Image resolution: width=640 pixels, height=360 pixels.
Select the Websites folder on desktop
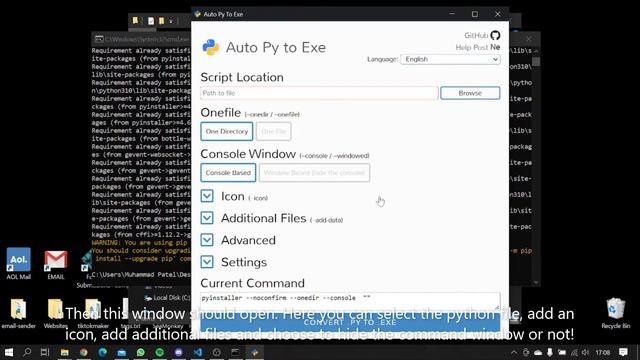pyautogui.click(x=56, y=313)
